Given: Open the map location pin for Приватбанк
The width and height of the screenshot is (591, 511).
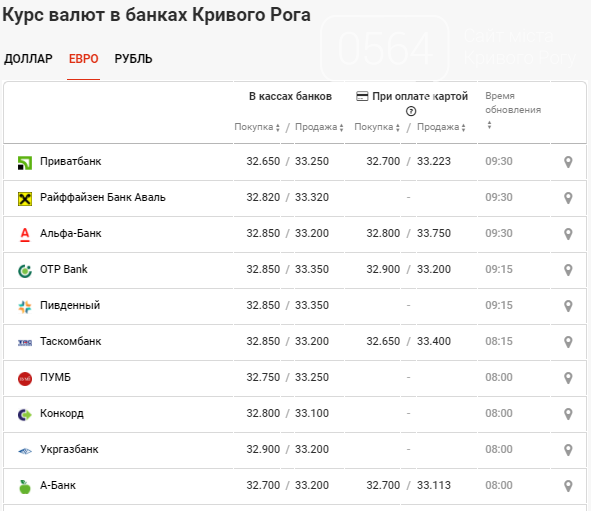Looking at the screenshot, I should [x=568, y=162].
